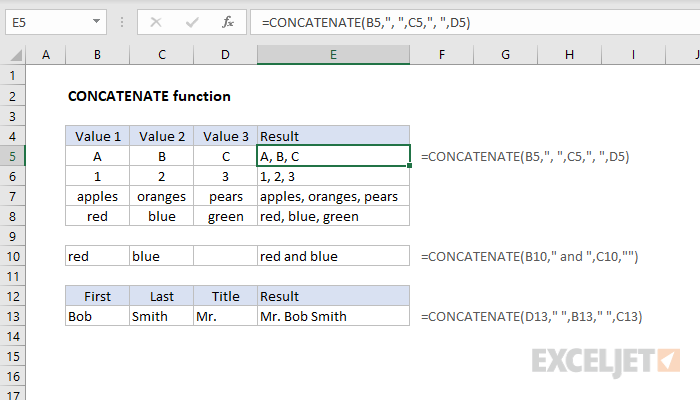Open the Insert Function fx icon
Image resolution: width=700 pixels, height=400 pixels.
pyautogui.click(x=227, y=21)
